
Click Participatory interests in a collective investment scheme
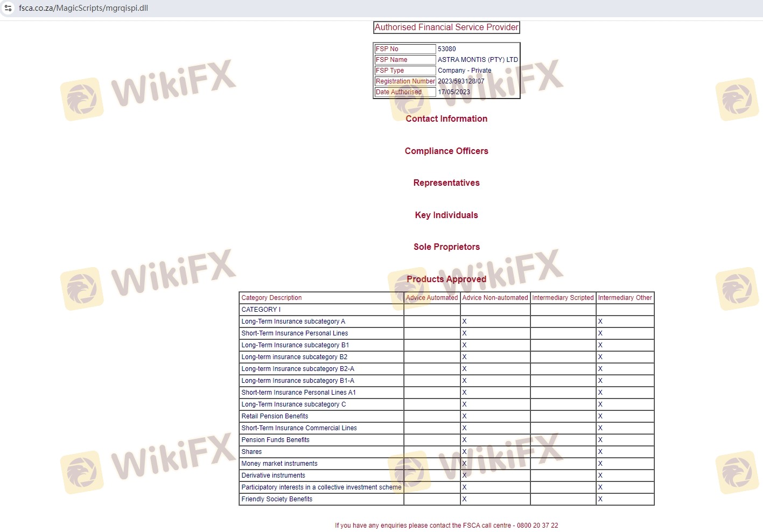click(321, 487)
